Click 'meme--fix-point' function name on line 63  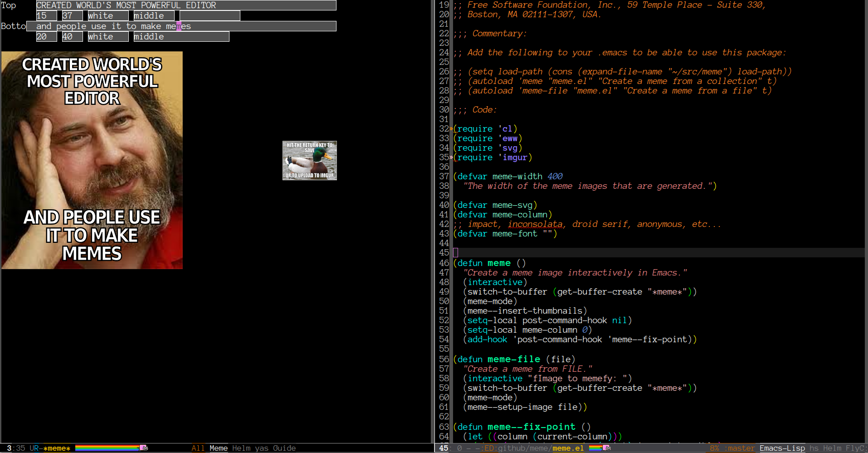point(532,427)
